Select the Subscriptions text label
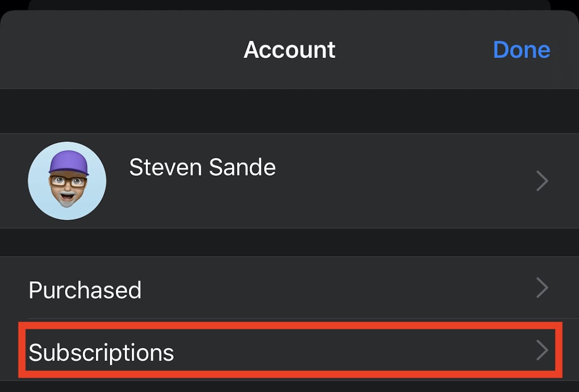The width and height of the screenshot is (579, 392). pyautogui.click(x=101, y=353)
